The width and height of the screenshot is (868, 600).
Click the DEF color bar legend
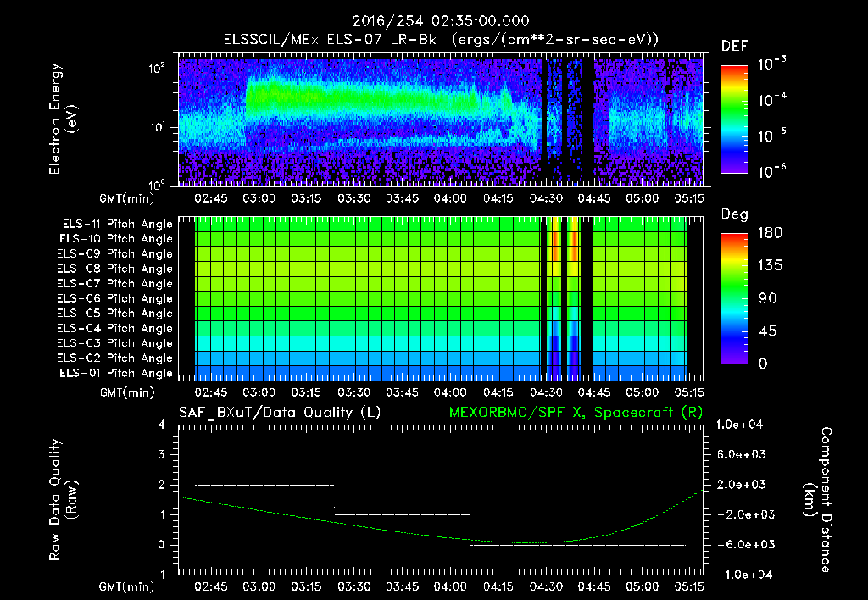tap(734, 119)
